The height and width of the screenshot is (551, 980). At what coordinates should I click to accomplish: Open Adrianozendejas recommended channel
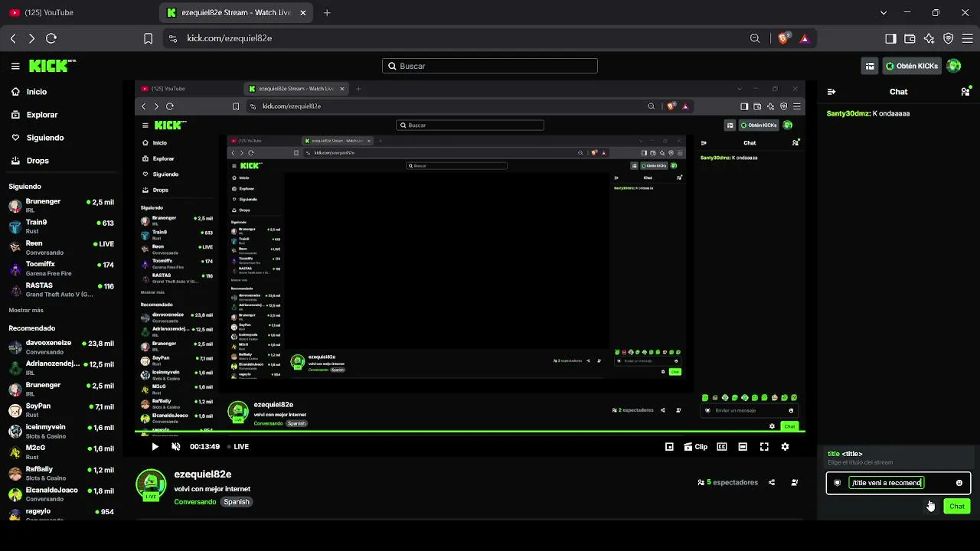[x=61, y=368]
